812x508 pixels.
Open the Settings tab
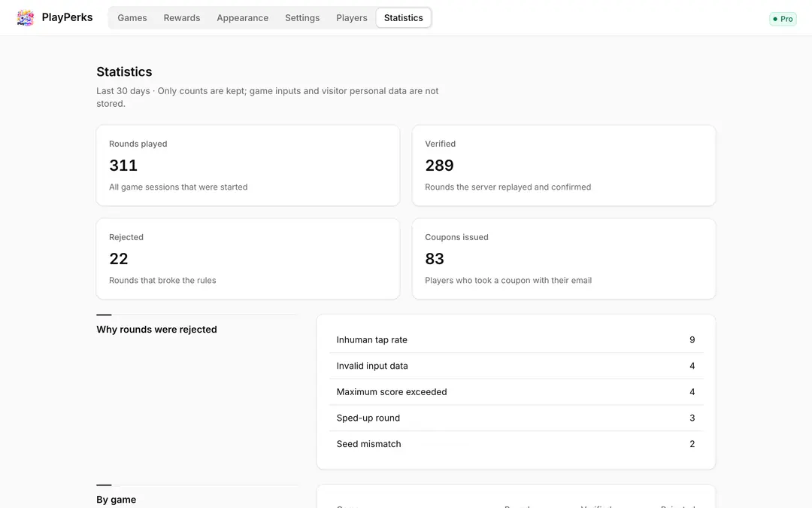[x=302, y=17]
